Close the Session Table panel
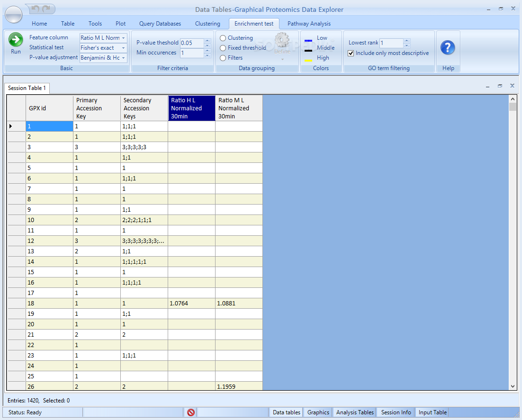Image resolution: width=522 pixels, height=420 pixels. pyautogui.click(x=513, y=86)
